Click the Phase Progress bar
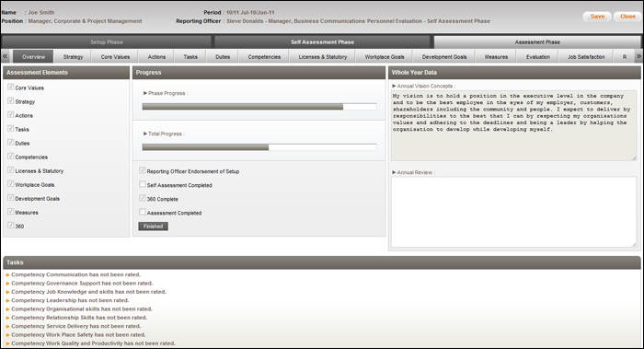The height and width of the screenshot is (349, 644). click(x=259, y=107)
